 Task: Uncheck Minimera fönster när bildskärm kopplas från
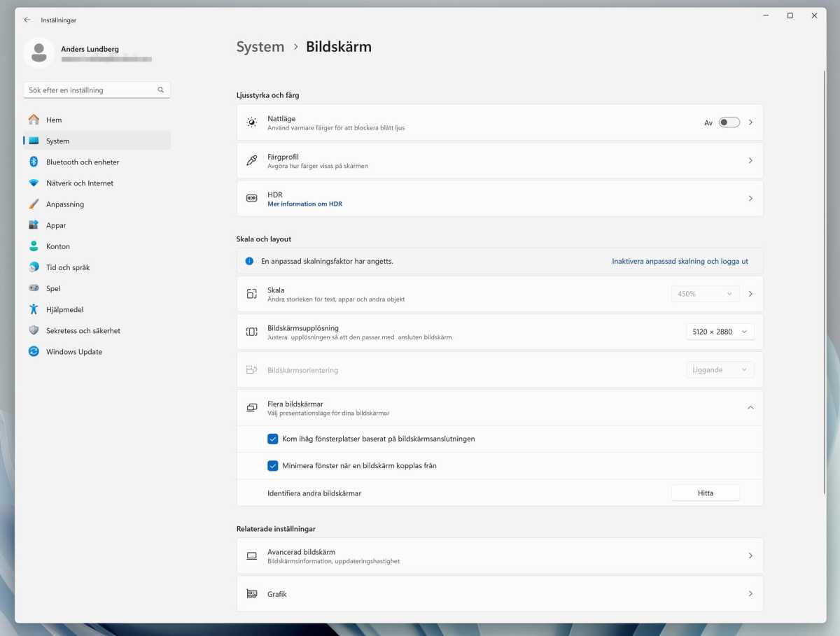click(273, 466)
